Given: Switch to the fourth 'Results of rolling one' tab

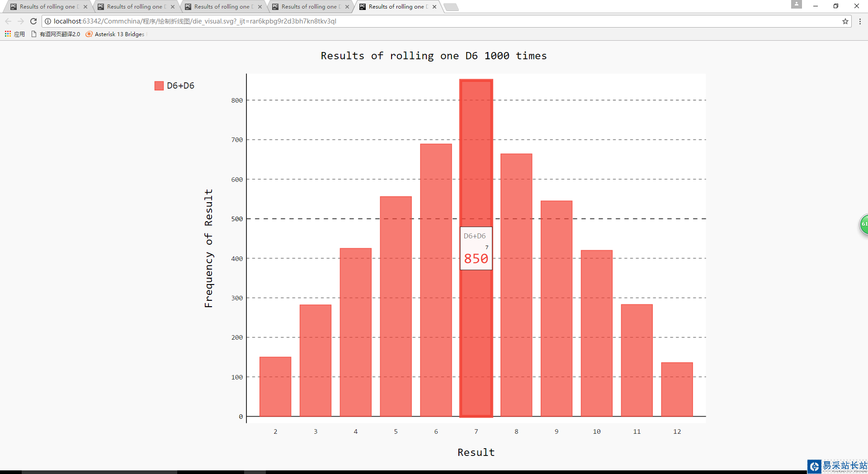Looking at the screenshot, I should click(310, 7).
